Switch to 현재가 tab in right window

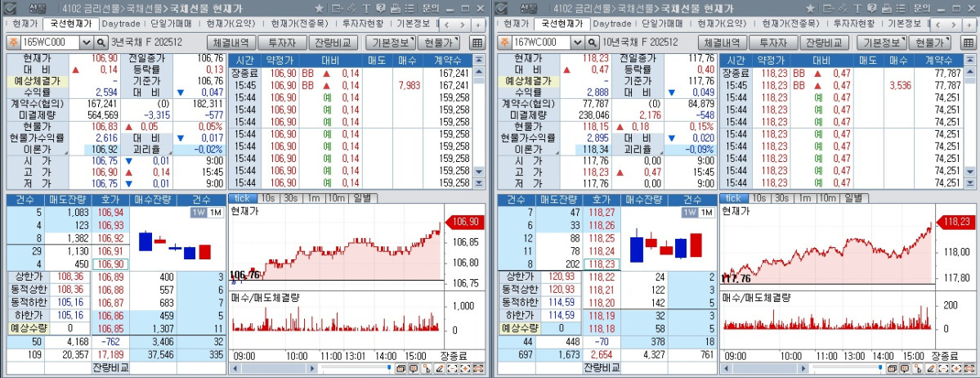tap(516, 24)
